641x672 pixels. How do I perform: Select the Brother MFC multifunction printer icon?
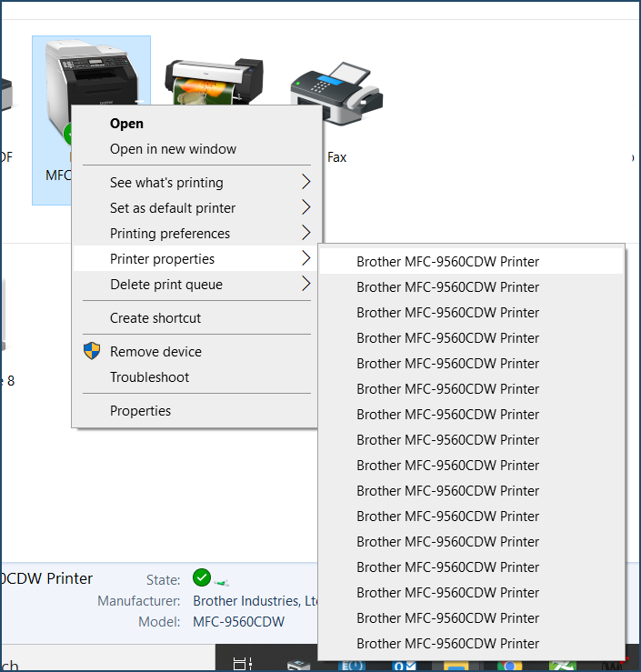click(x=92, y=73)
